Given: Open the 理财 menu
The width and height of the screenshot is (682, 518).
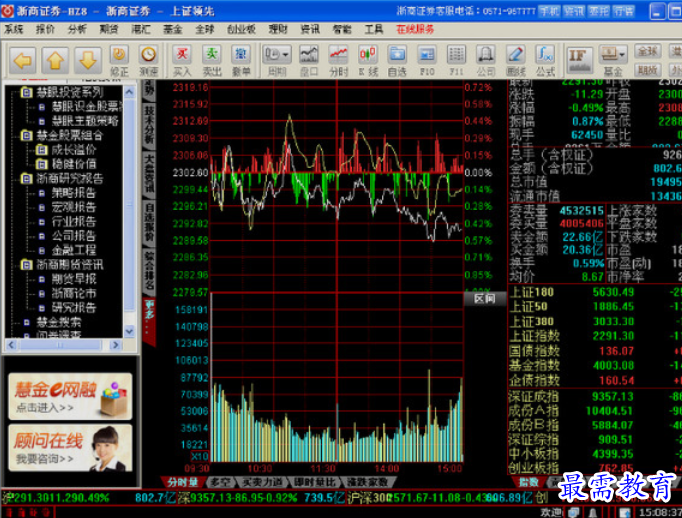Looking at the screenshot, I should pyautogui.click(x=278, y=29).
